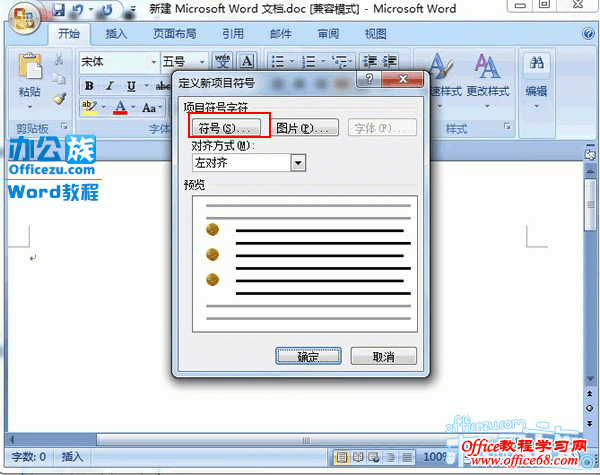This screenshot has height=475, width=600.
Task: Click 取消 (Cancel) in dialog
Action: click(383, 356)
